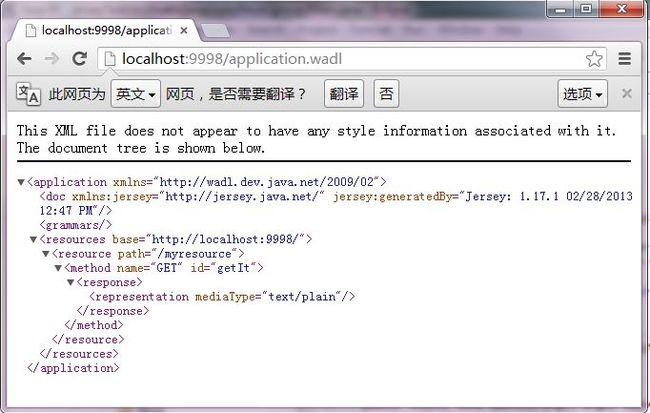Click the translate icon in the infobar
This screenshot has width=650, height=413.
coord(28,94)
